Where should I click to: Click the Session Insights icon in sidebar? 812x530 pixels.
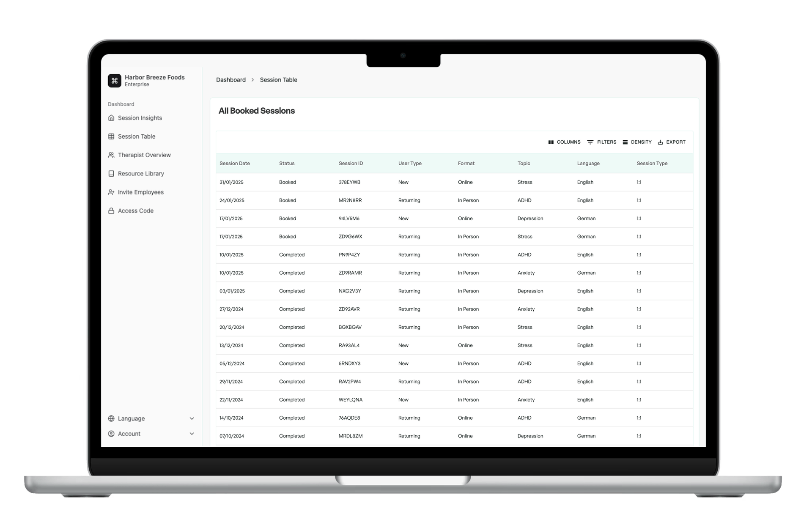click(x=112, y=118)
